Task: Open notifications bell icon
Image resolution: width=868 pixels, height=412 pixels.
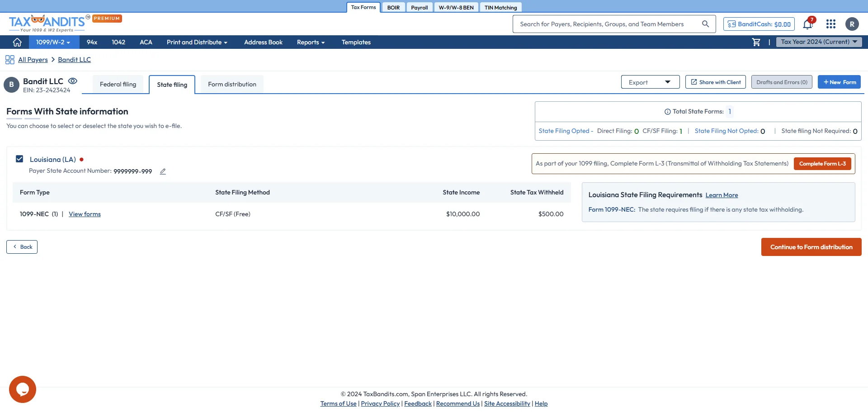Action: coord(808,24)
